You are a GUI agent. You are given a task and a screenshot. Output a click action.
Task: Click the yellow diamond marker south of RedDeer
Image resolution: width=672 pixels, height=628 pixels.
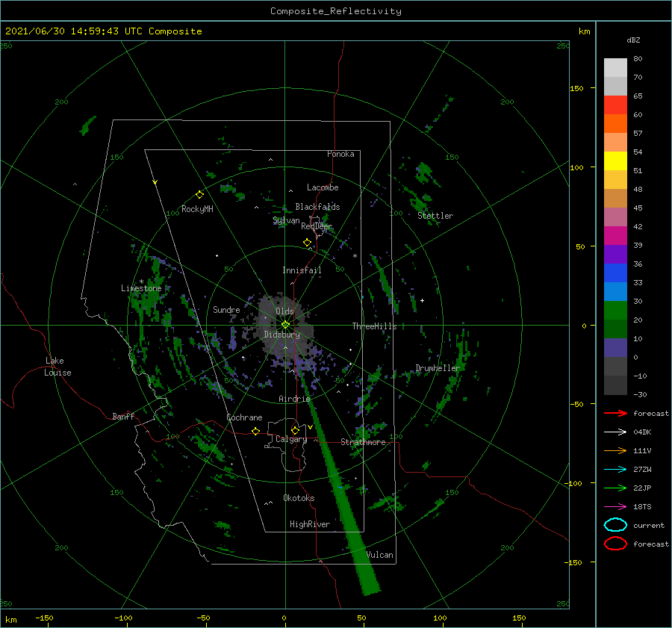coord(308,243)
